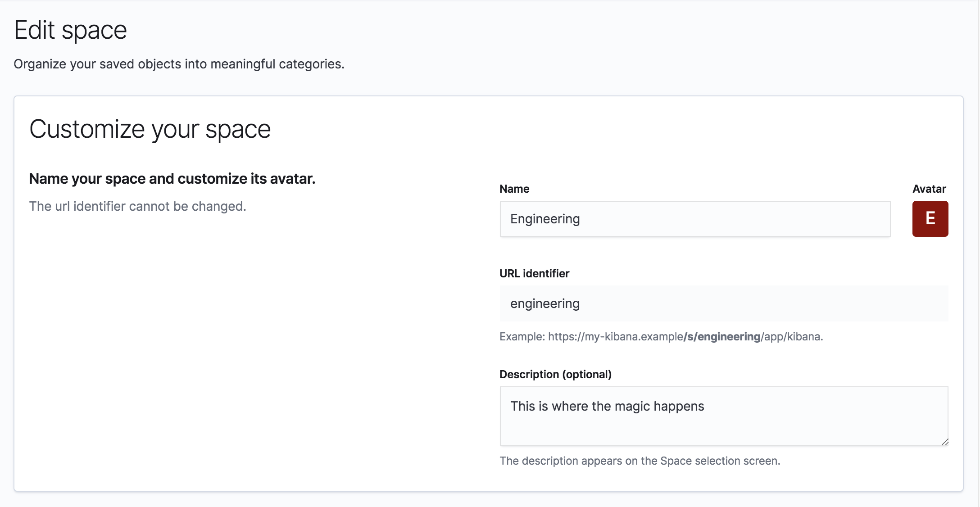The width and height of the screenshot is (980, 507).
Task: Click the word 'Engineering' in Name field
Action: [x=545, y=219]
